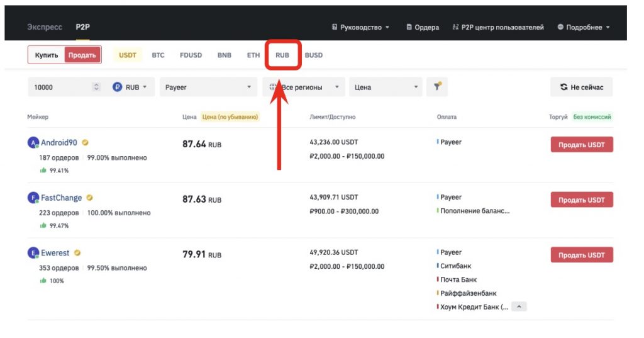Click the Цена (по убыванию) sort label
644x338 pixels.
click(230, 117)
